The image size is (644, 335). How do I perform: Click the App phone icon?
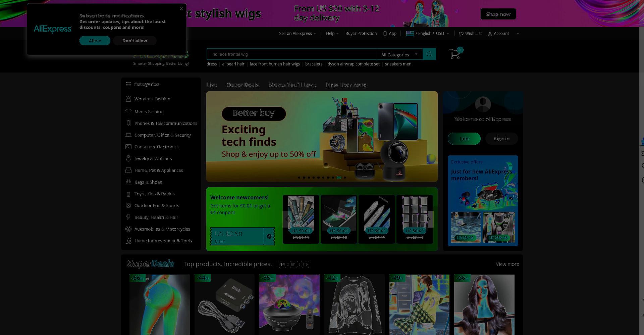pyautogui.click(x=385, y=34)
